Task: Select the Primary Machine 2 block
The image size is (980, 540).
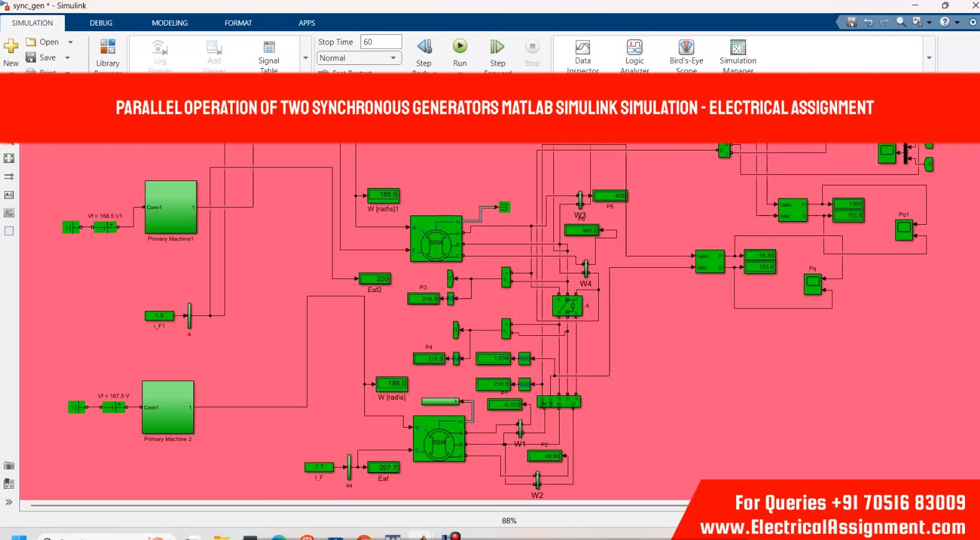Action: coord(168,407)
